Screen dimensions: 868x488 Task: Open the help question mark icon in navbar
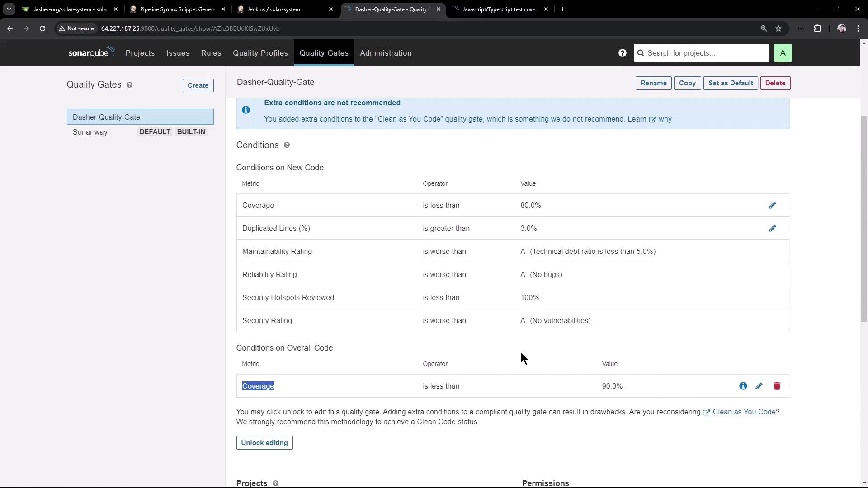coord(622,53)
